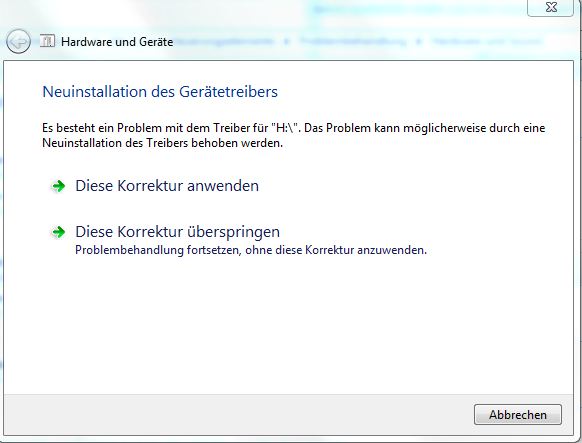Expand first breadcrumb separator arrow in background
The image size is (582, 443).
pos(286,41)
